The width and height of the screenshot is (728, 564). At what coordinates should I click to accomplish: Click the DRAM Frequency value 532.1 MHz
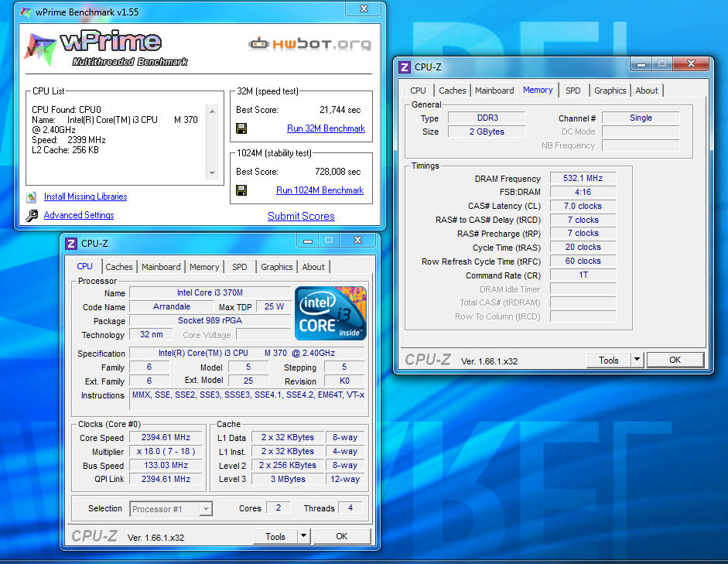[x=583, y=178]
